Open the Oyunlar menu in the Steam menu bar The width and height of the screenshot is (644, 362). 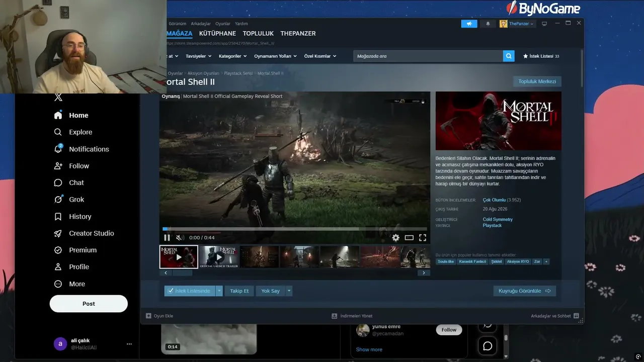[x=223, y=24]
